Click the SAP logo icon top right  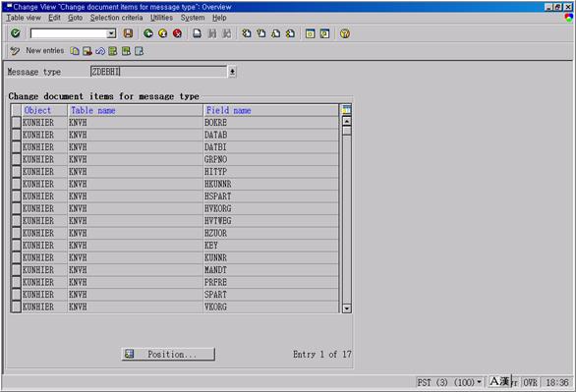(x=569, y=18)
